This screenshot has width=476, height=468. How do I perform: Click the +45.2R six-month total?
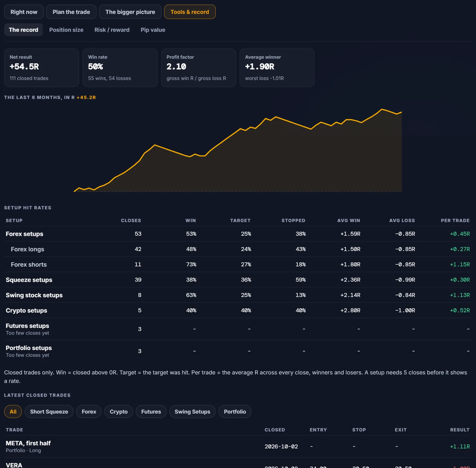click(x=86, y=97)
